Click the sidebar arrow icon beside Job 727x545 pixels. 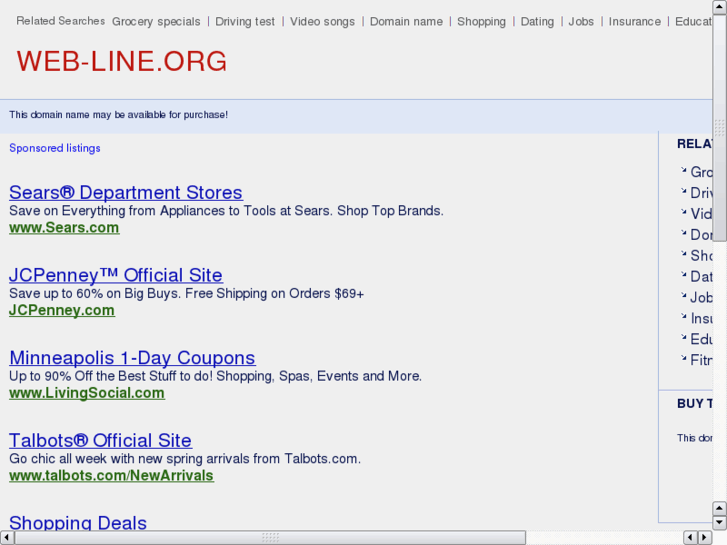(683, 295)
